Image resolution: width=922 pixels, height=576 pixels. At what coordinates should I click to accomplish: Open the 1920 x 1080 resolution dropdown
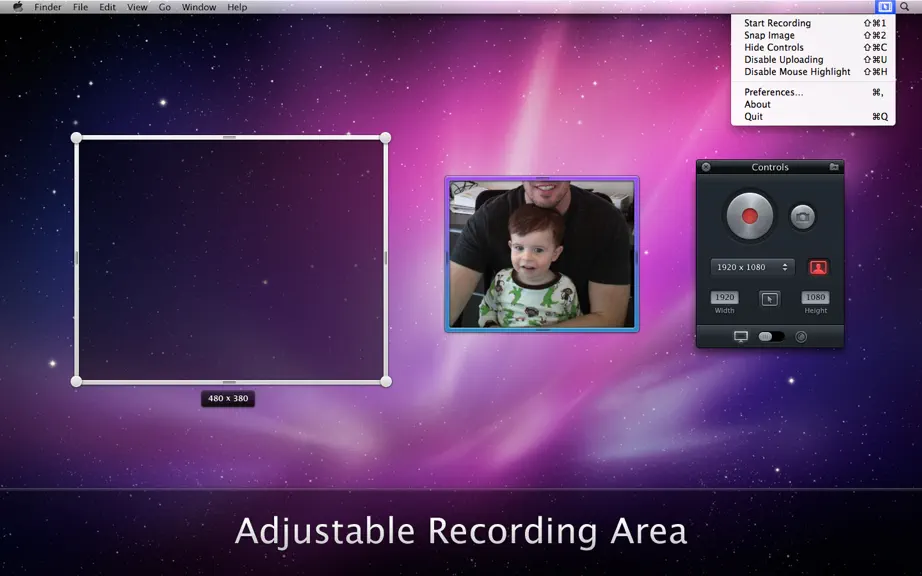752,267
